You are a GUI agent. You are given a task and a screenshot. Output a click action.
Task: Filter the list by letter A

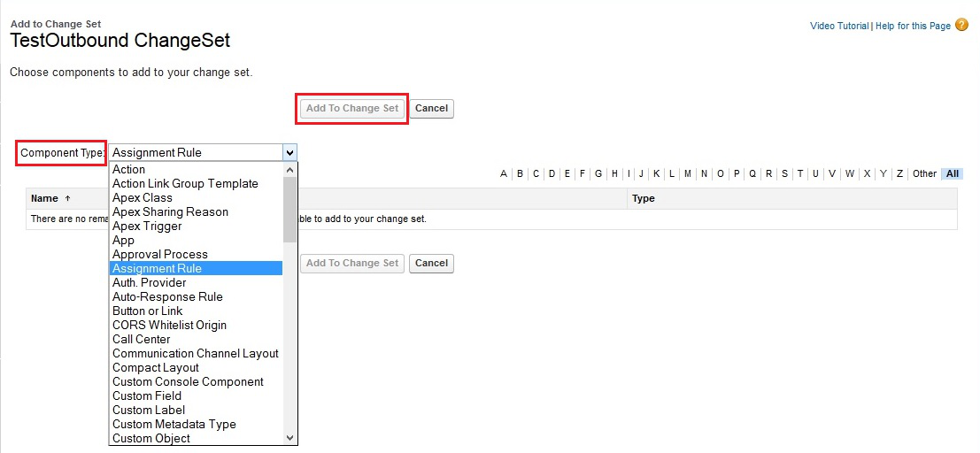(x=504, y=173)
